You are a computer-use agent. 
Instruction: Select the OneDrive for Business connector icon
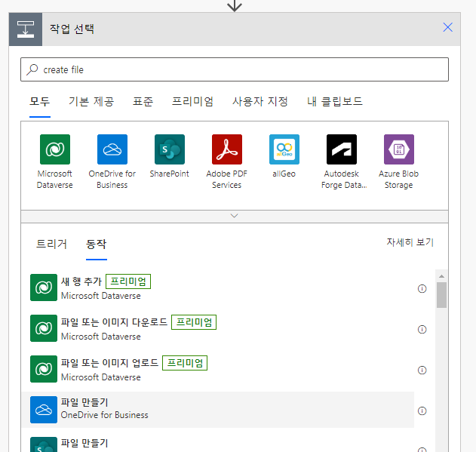[x=112, y=149]
